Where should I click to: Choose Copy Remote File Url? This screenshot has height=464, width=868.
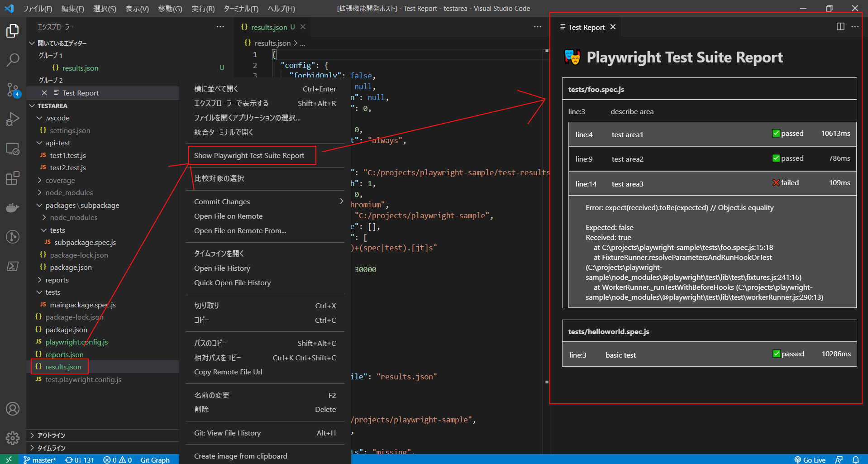[x=265, y=372]
